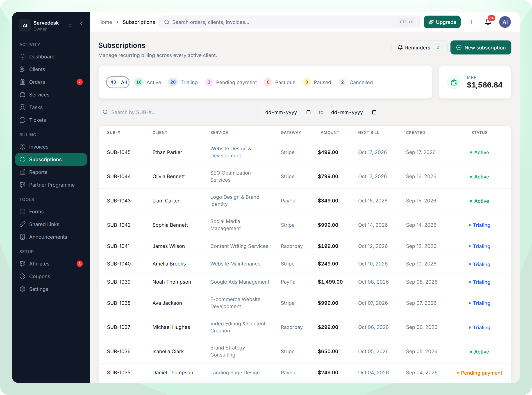This screenshot has height=395, width=532.
Task: Open Partner Programme icon
Action: pos(23,185)
